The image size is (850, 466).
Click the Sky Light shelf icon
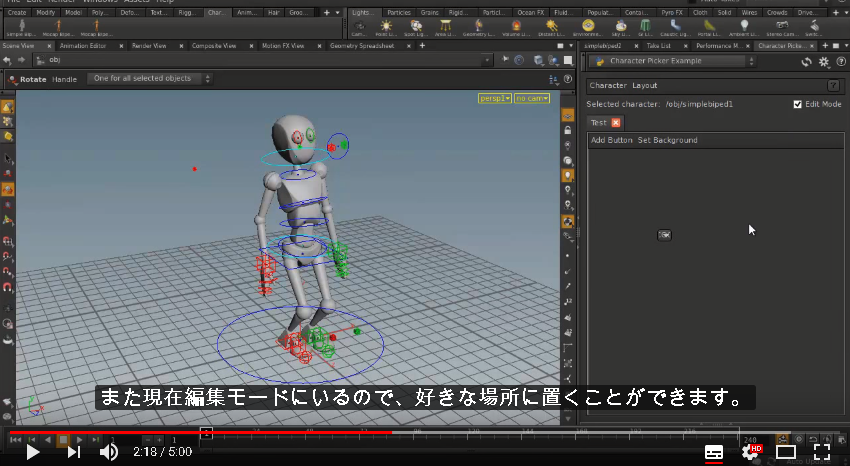click(x=621, y=27)
